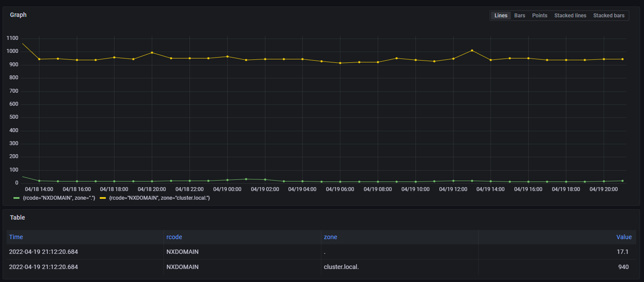Click the value 17.1 cell
644x282 pixels.
pos(557,252)
